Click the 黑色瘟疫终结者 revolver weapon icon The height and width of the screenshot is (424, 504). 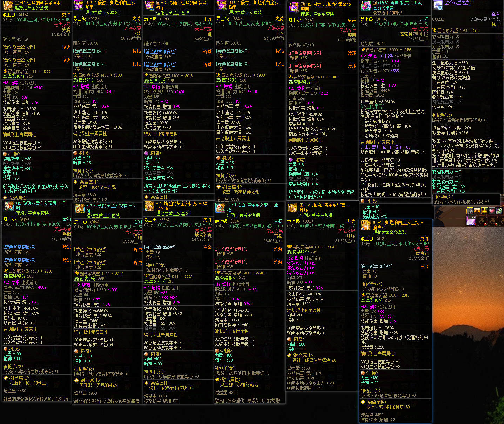click(366, 5)
